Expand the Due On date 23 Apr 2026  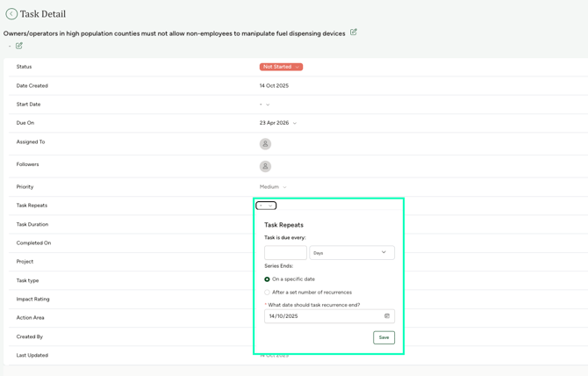coord(278,123)
